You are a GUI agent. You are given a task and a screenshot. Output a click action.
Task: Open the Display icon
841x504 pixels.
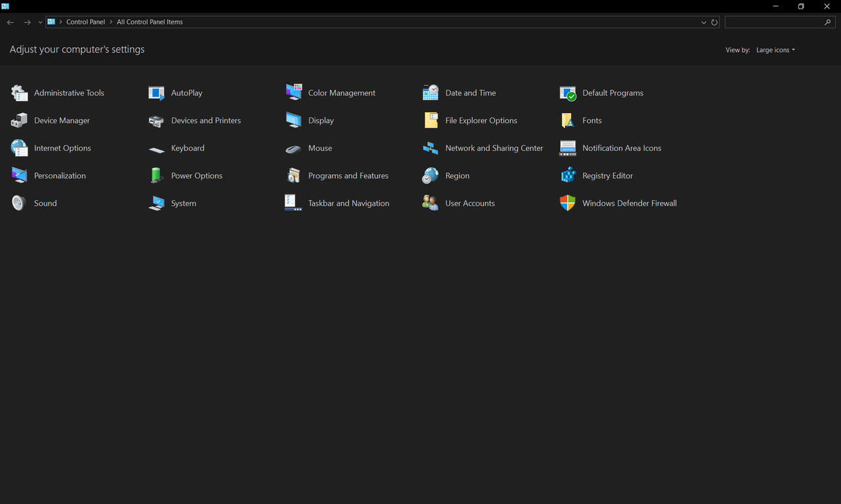pos(294,120)
